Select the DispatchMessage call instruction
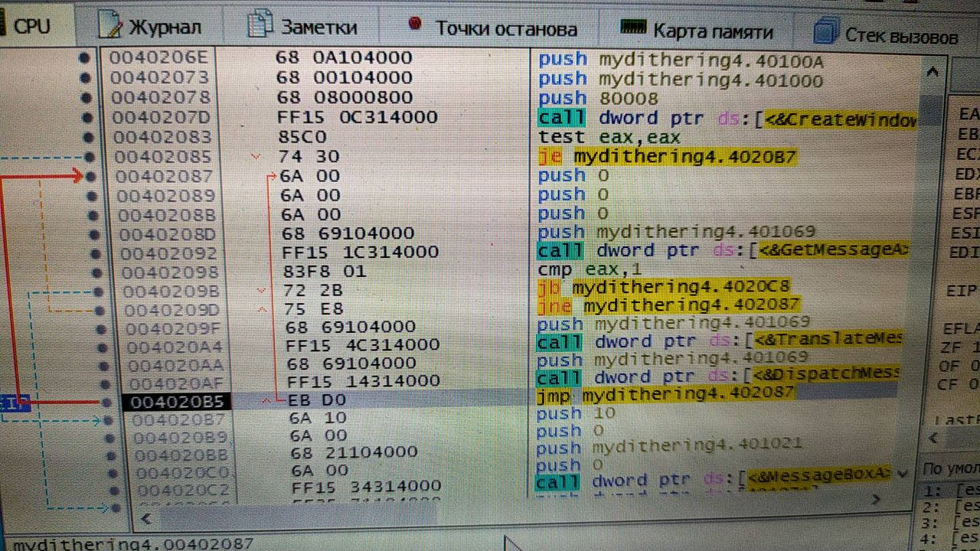Screen dimensions: 980x551 click(x=718, y=376)
